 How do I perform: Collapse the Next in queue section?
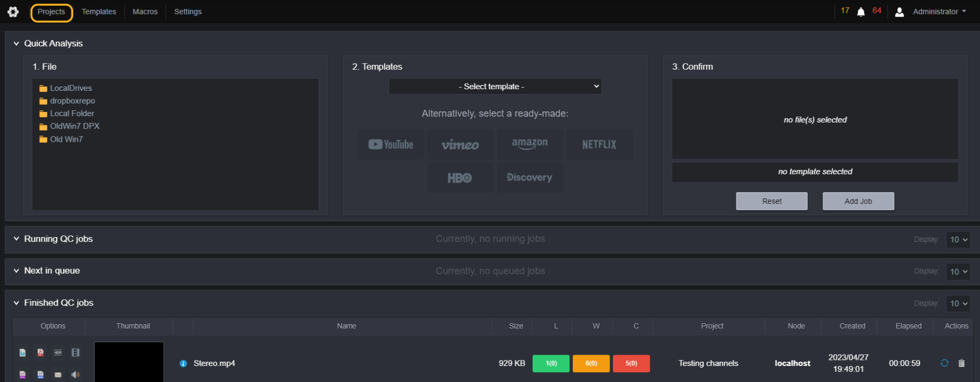16,271
